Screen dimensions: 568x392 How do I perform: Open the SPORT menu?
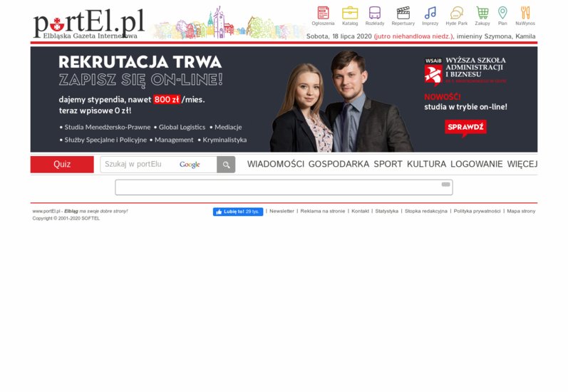tap(388, 164)
